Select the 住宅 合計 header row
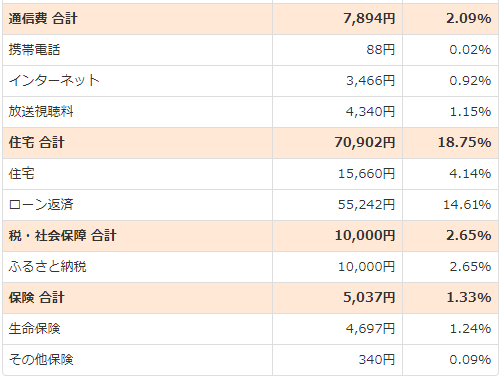Viewport: 501px width, 380px height. coord(250,143)
